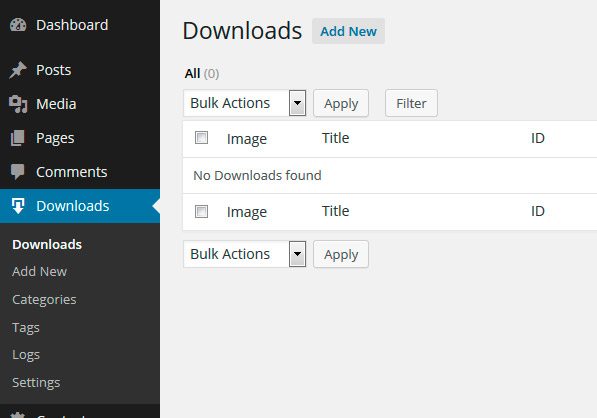
Task: Click the Posts pushpin icon
Action: click(18, 70)
